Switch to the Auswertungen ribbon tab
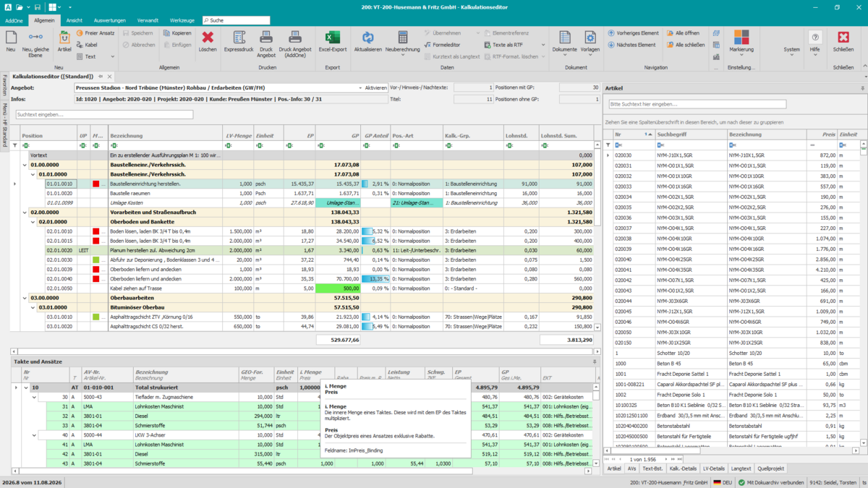This screenshot has height=488, width=868. (110, 20)
